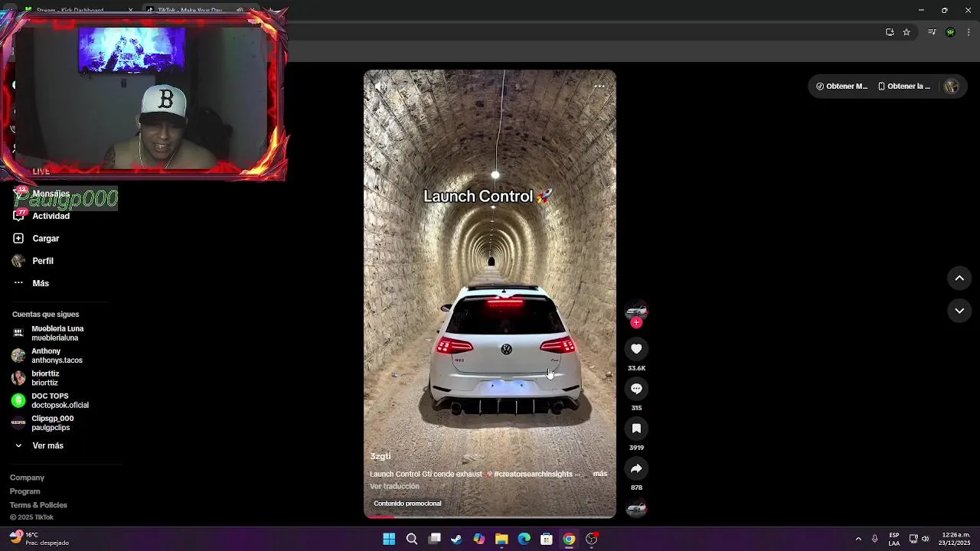Go to the previous video with up chevron
Screen dimensions: 980x551
(x=959, y=279)
